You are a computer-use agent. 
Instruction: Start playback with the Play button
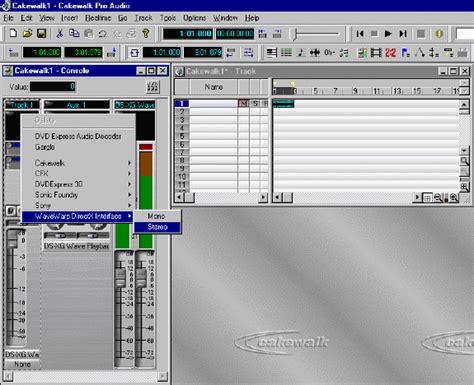388,34
